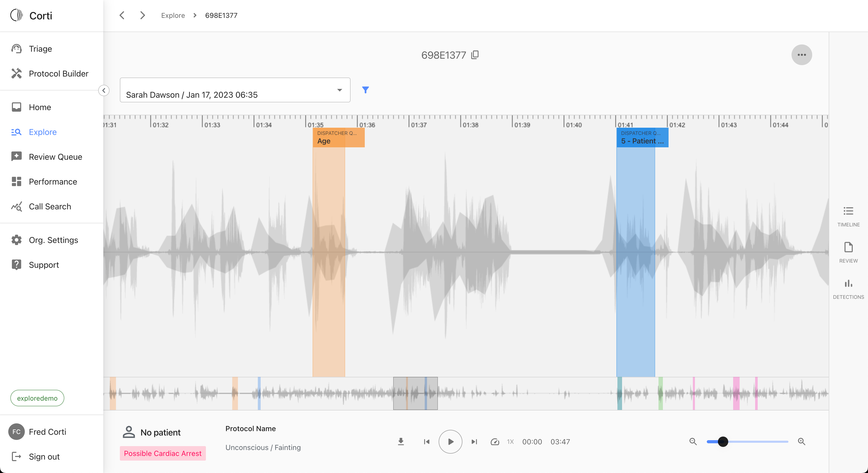Open the Timeline panel
Screen dimensions: 868x473
(x=848, y=216)
